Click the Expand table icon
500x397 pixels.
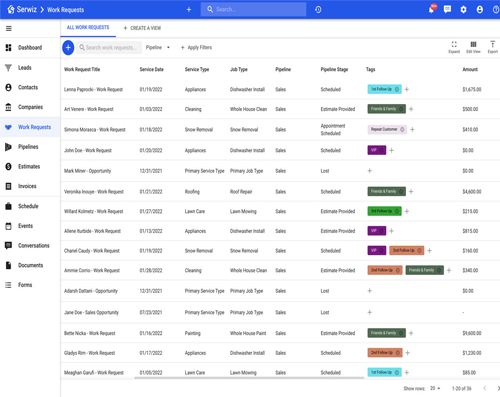(454, 47)
